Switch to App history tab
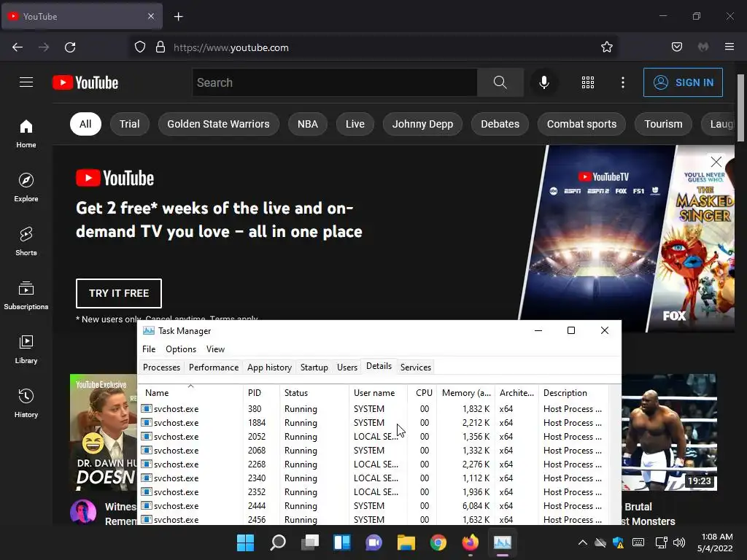The width and height of the screenshot is (747, 560). 269,367
